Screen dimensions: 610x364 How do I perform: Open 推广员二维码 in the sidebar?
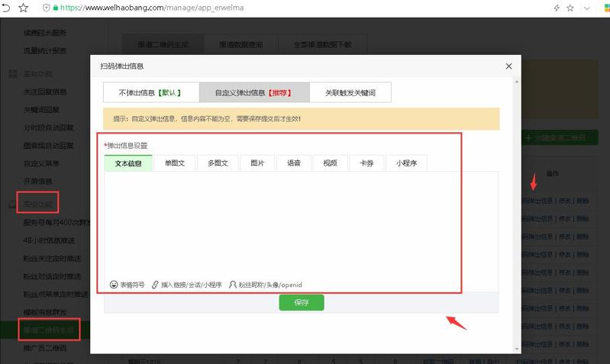coord(45,348)
